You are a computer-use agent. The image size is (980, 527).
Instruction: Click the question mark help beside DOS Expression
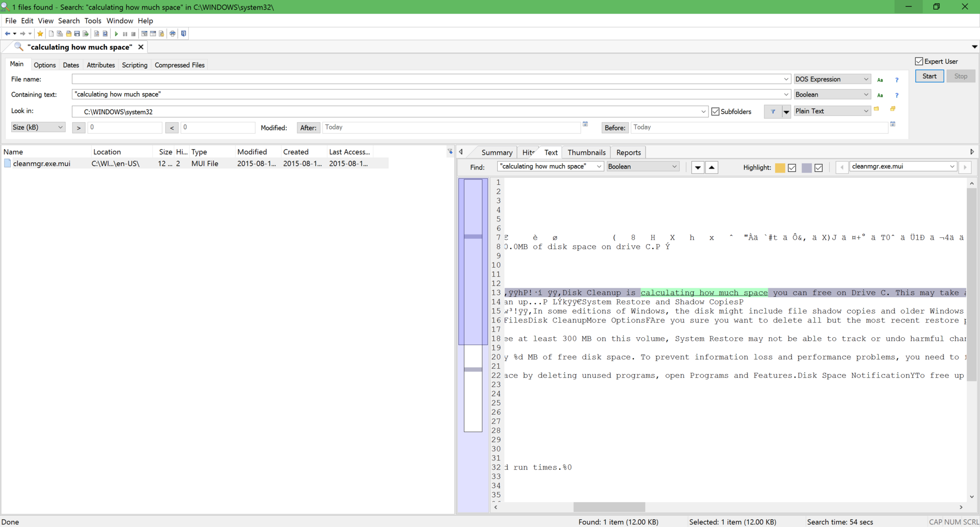(897, 80)
